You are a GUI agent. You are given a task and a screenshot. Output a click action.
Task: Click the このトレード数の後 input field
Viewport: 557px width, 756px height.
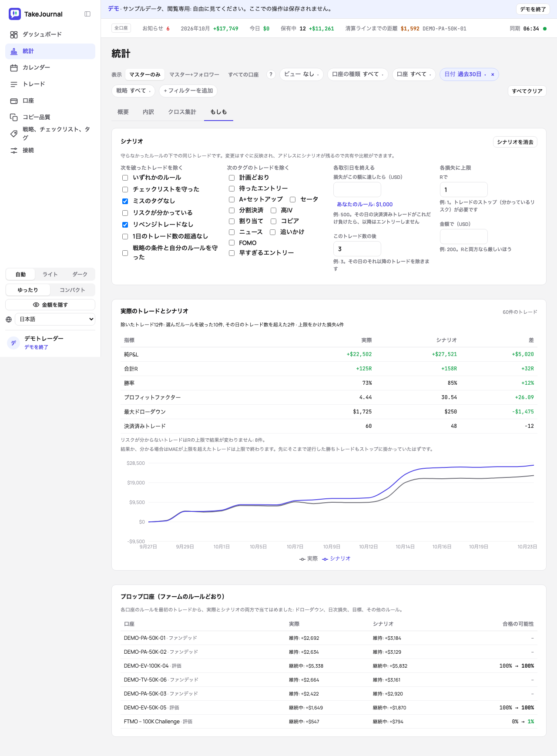(x=357, y=249)
